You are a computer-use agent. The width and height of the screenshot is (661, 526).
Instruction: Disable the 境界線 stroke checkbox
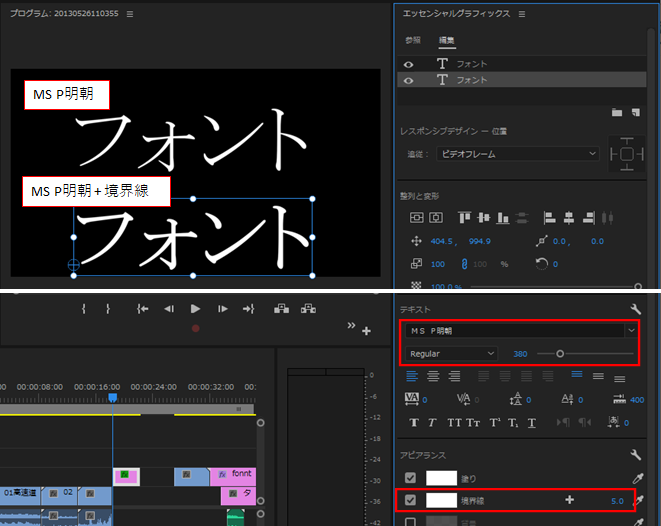click(x=410, y=500)
